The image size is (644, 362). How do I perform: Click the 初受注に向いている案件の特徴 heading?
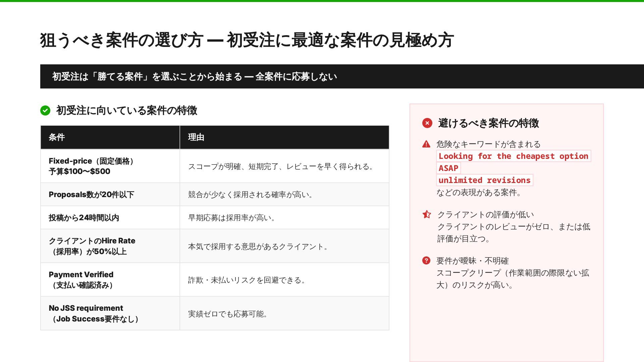[x=126, y=110]
